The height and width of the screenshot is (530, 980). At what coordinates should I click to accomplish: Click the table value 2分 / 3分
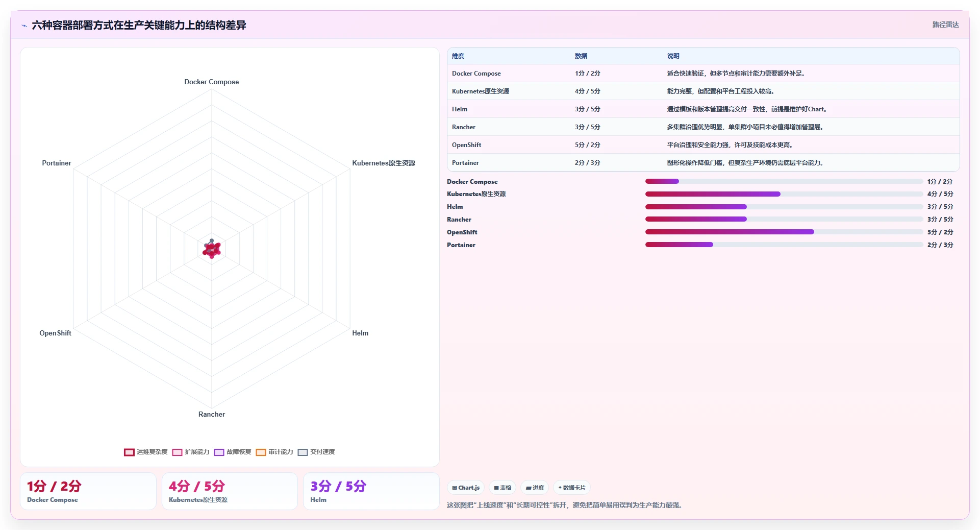588,163
